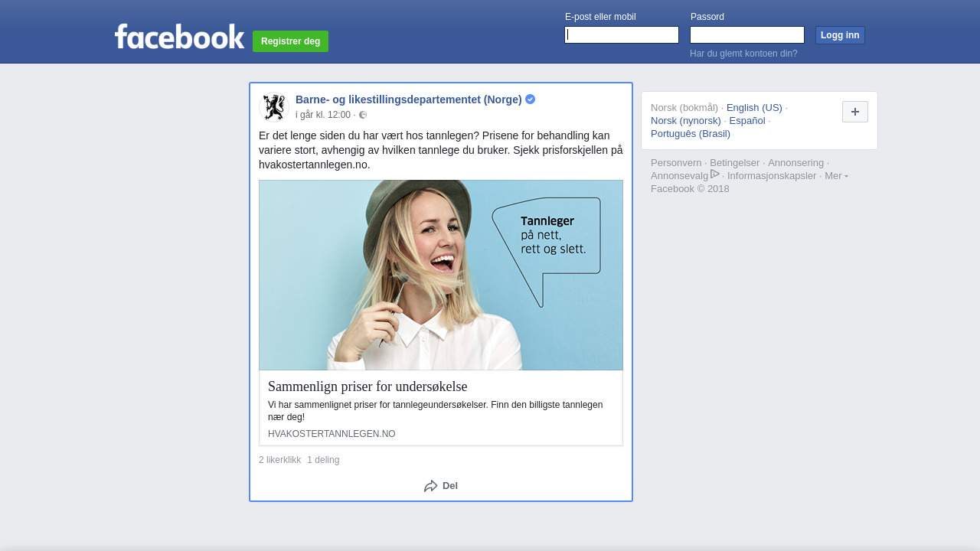Switch language to Norsk (nynorsk)
The height and width of the screenshot is (551, 980).
point(685,120)
